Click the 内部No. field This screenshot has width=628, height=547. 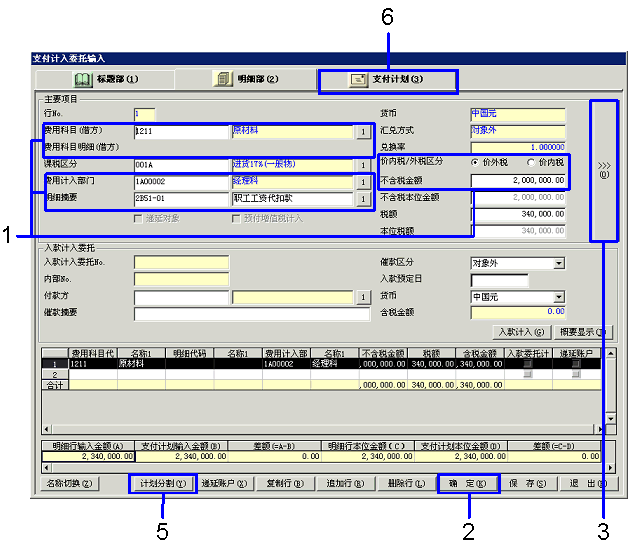[181, 279]
